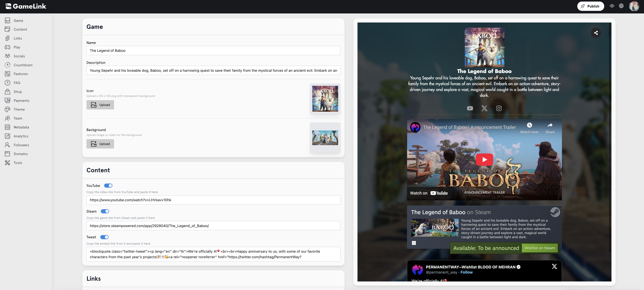Open Instagram social icon in preview

pos(499,108)
